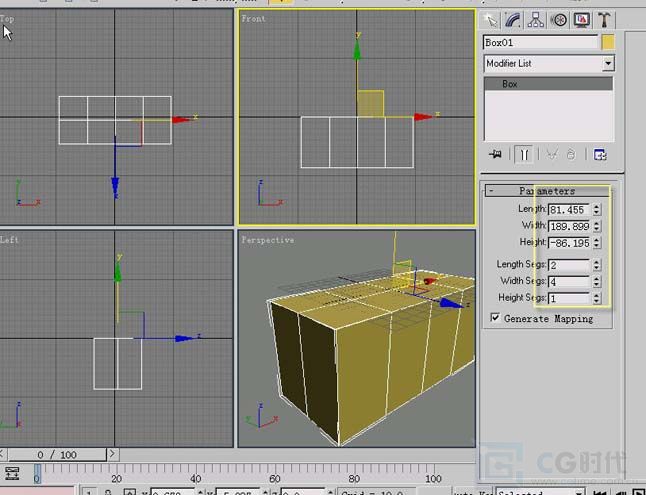Click the Width value field
This screenshot has width=646, height=495.
569,226
